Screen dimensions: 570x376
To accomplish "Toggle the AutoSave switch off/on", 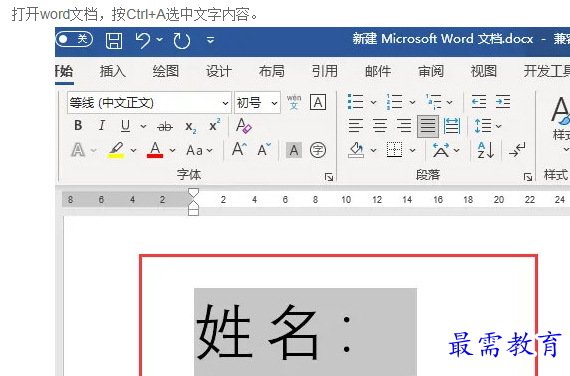I will tap(74, 39).
